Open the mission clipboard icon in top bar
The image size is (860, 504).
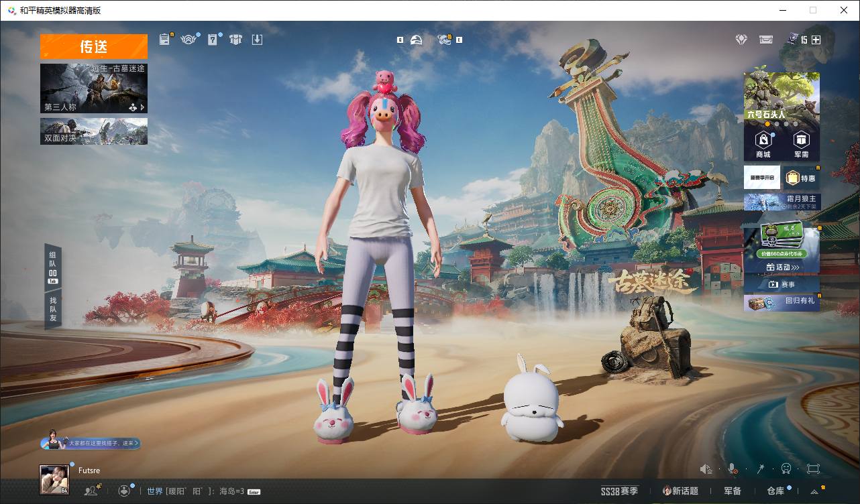(x=165, y=40)
